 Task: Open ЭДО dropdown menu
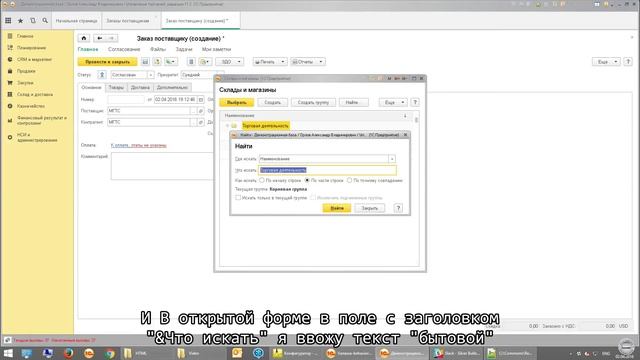point(229,62)
